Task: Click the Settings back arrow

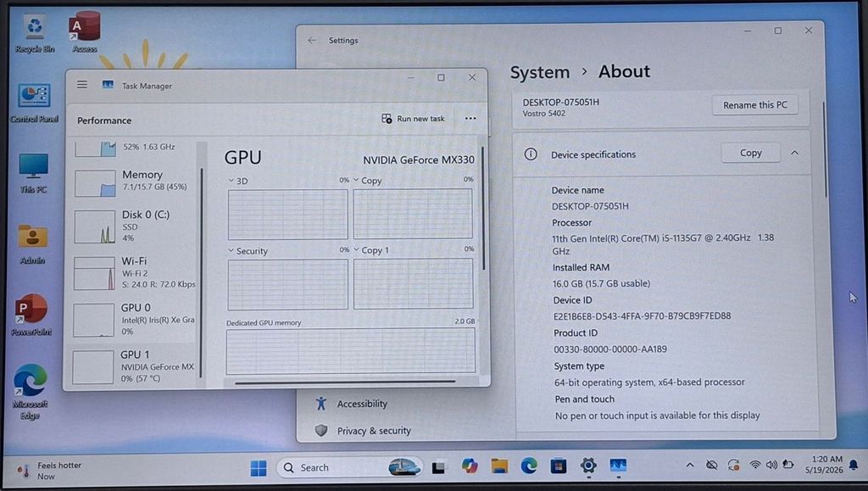Action: [312, 41]
